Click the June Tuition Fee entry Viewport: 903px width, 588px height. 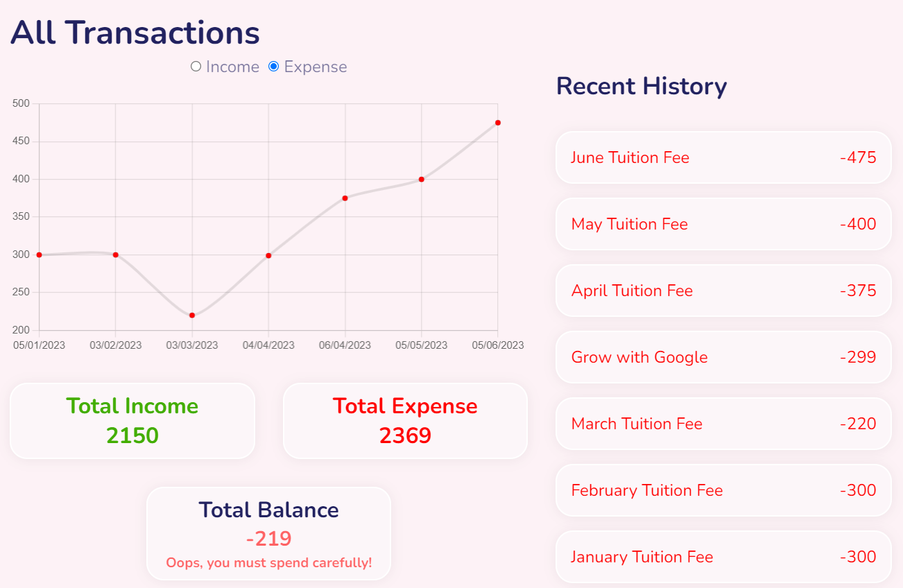[x=723, y=157]
